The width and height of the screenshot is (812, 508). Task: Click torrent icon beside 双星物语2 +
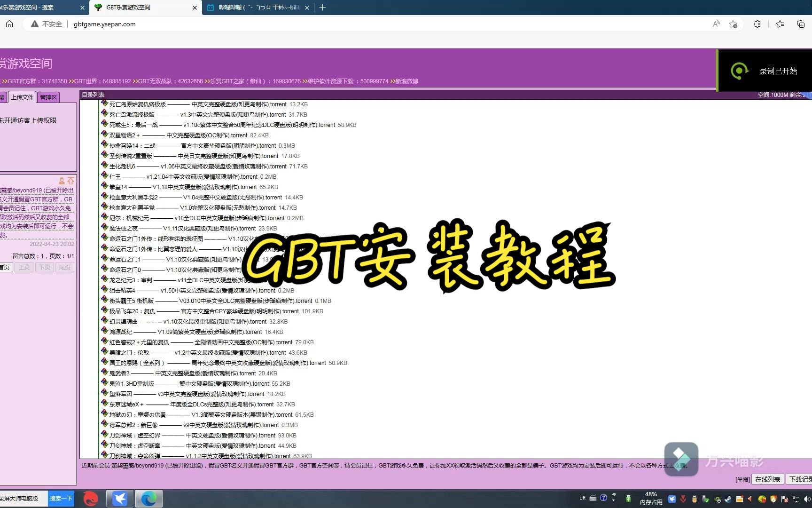point(104,135)
